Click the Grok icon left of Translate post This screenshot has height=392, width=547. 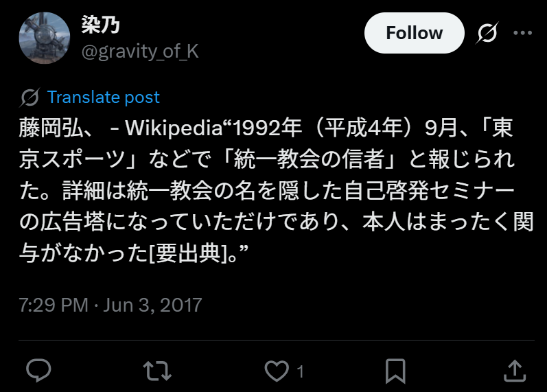click(30, 97)
